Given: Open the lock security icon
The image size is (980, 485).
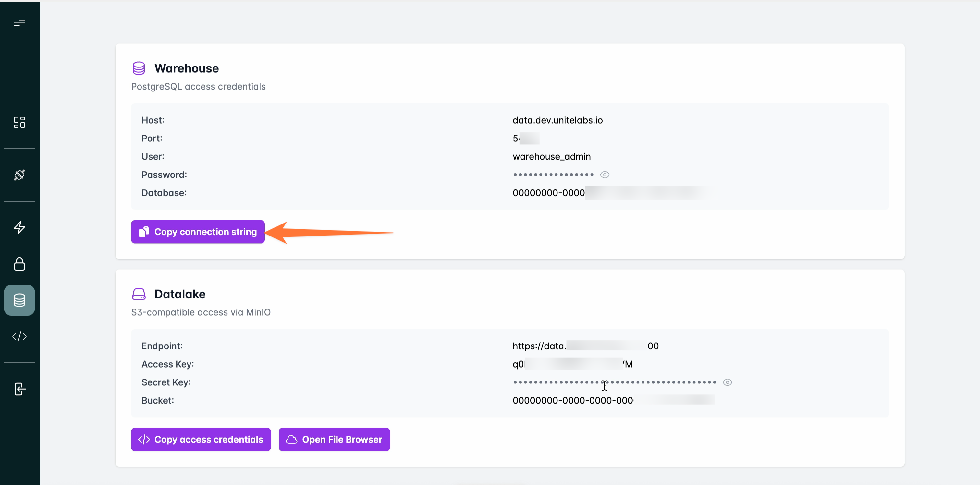Looking at the screenshot, I should click(19, 264).
